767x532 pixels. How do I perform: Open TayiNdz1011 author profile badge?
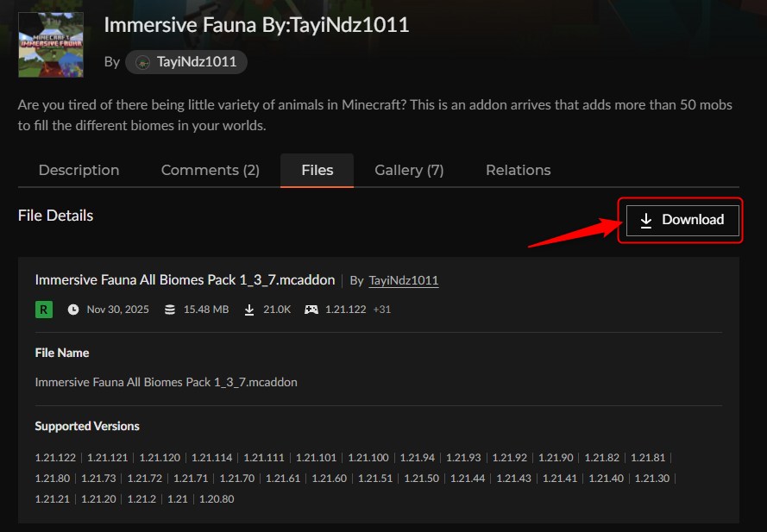click(x=185, y=62)
